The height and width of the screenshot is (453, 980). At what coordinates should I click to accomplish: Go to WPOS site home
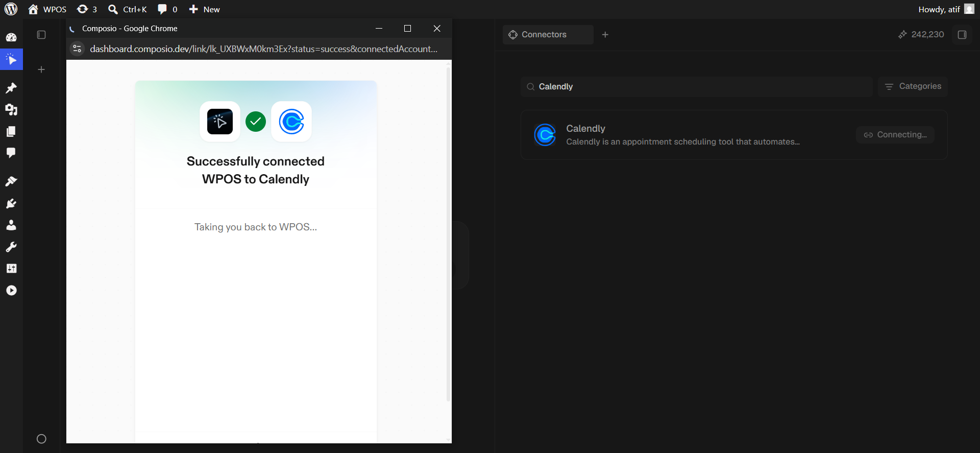47,9
